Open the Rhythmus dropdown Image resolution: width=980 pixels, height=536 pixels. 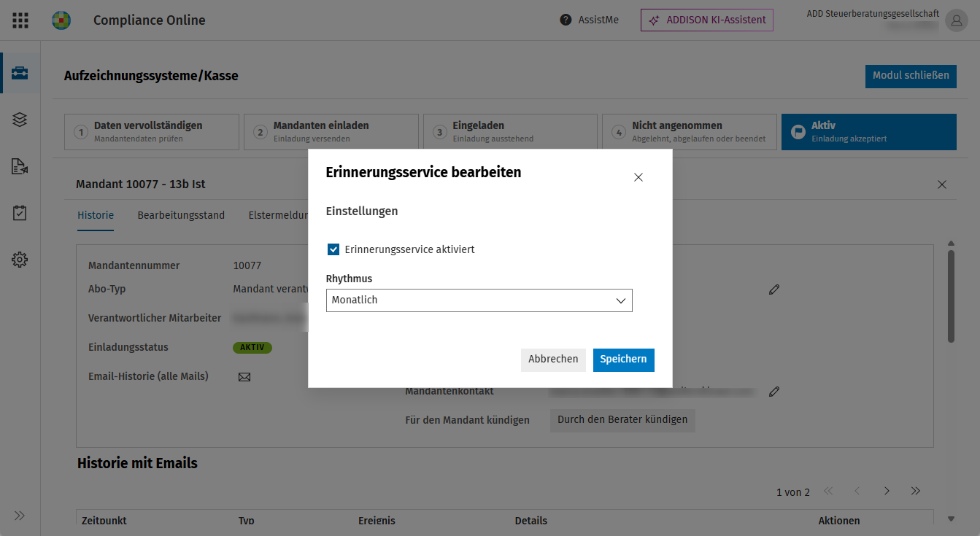(479, 300)
